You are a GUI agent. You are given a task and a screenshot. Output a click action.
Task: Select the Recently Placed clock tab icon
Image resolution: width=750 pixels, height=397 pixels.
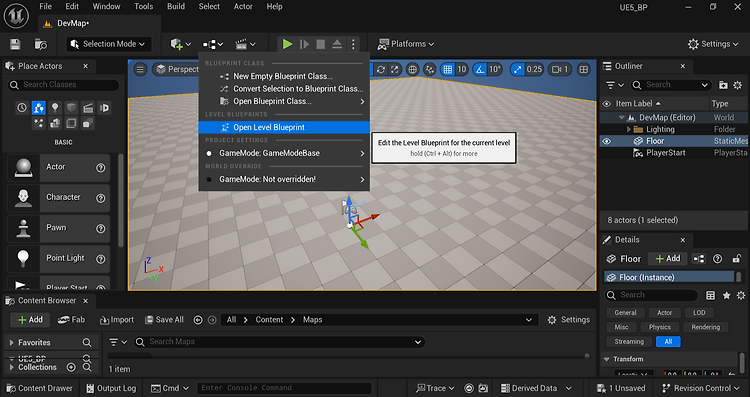22,108
